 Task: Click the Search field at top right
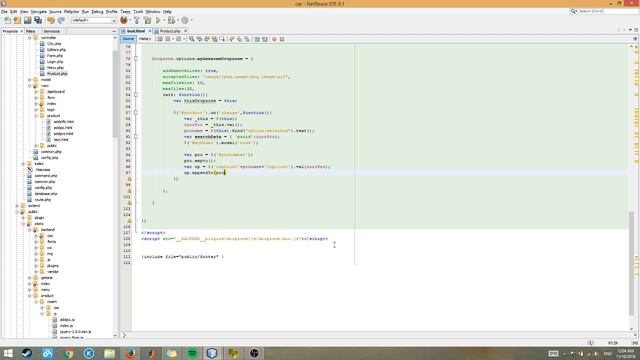(604, 11)
